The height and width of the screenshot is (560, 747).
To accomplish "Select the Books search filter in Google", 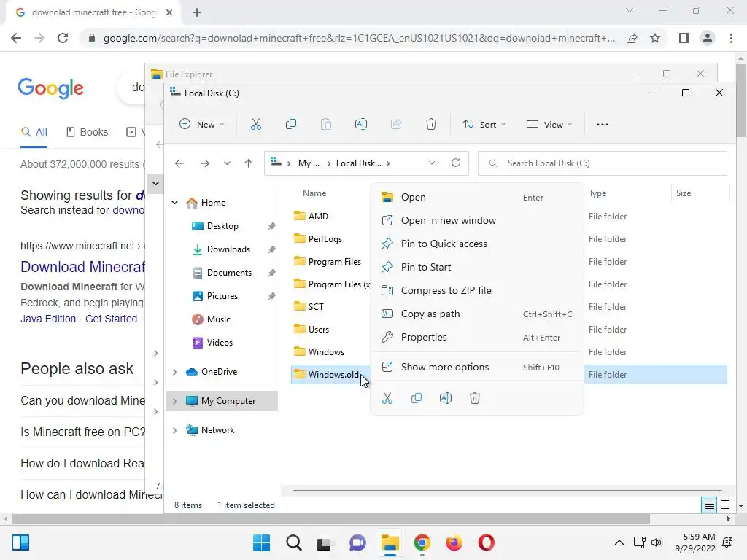I will coord(88,132).
